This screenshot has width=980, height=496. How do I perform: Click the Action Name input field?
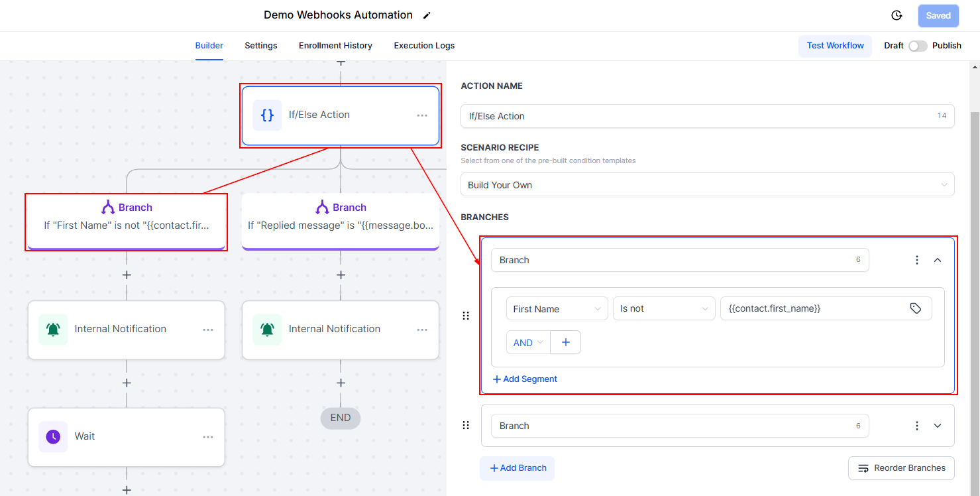tap(696, 116)
